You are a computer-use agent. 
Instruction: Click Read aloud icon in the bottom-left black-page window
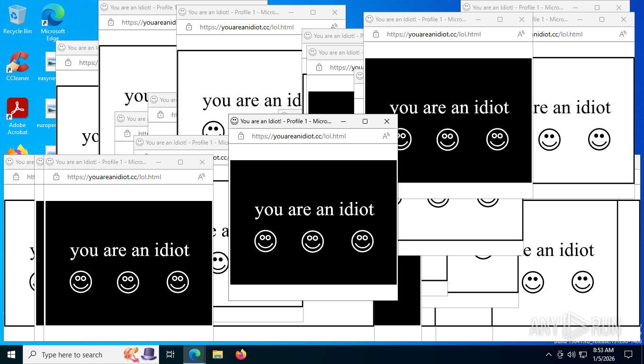202,177
